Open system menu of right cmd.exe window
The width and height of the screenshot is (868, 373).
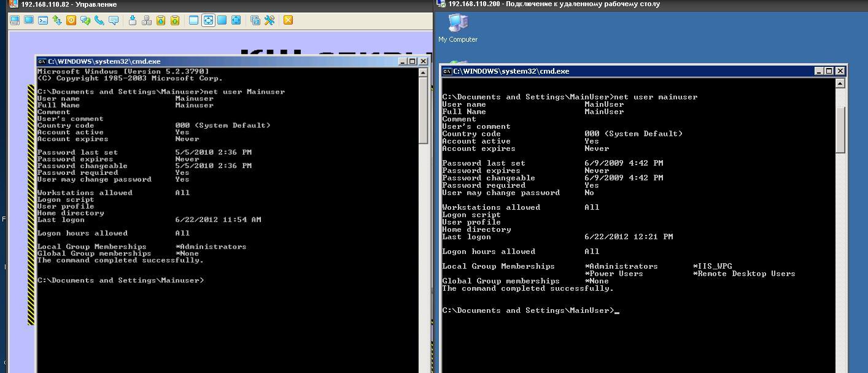point(448,71)
